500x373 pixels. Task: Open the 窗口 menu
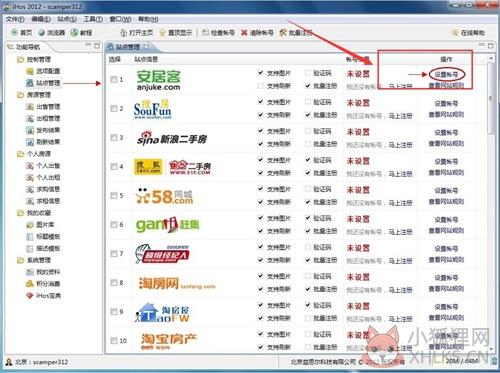(x=120, y=19)
